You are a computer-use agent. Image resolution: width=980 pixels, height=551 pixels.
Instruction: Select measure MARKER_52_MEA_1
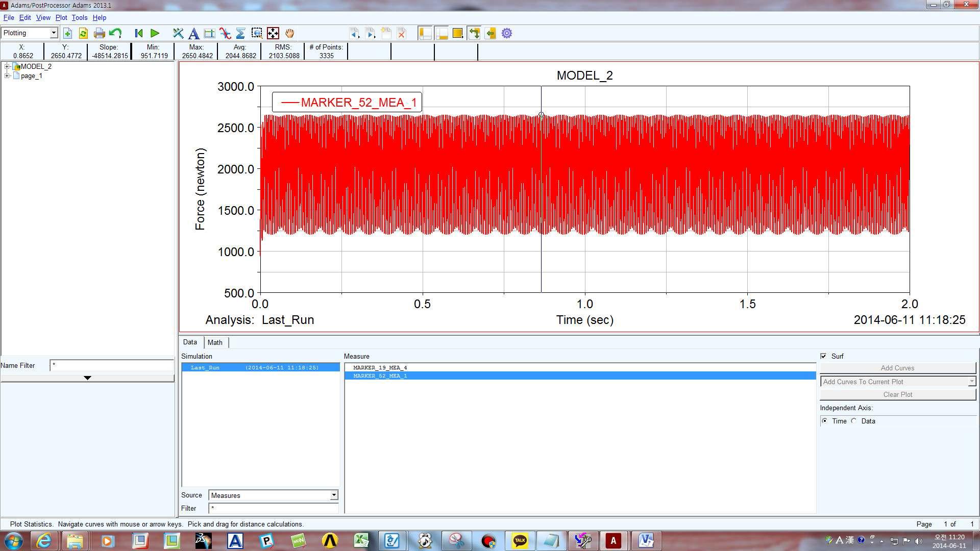click(x=580, y=375)
